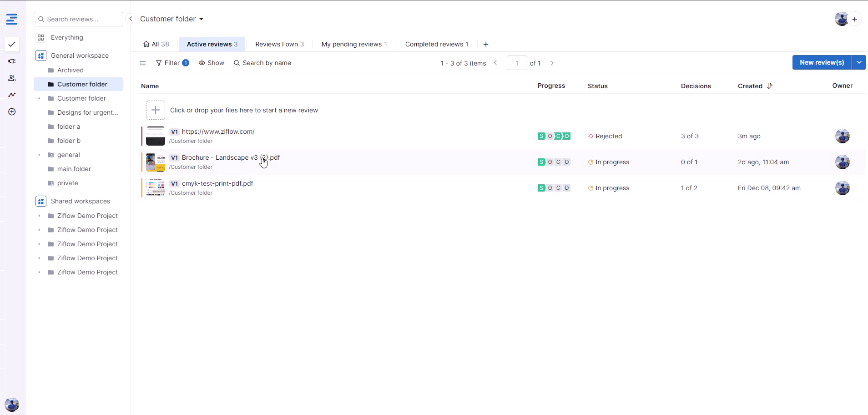Open the people contacts sidebar icon
This screenshot has width=868, height=415.
click(12, 78)
